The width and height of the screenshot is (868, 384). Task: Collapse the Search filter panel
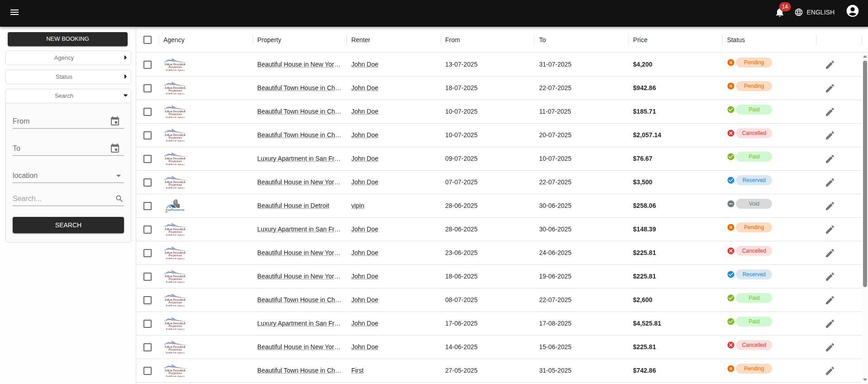(68, 96)
